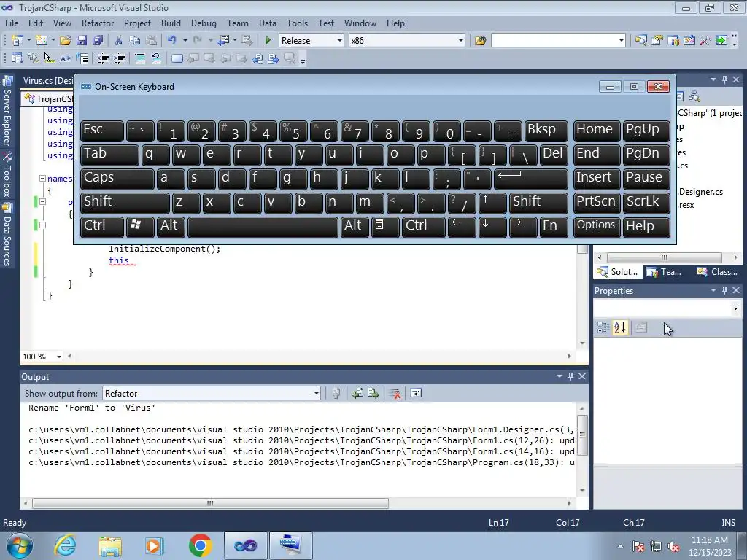Click Options on On-Screen Keyboard
This screenshot has width=747, height=560.
point(597,226)
